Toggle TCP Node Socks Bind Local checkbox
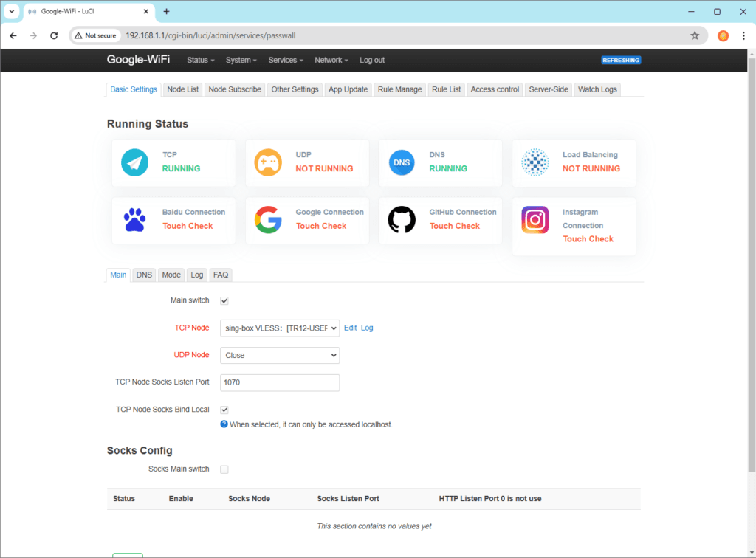The image size is (756, 558). [224, 410]
